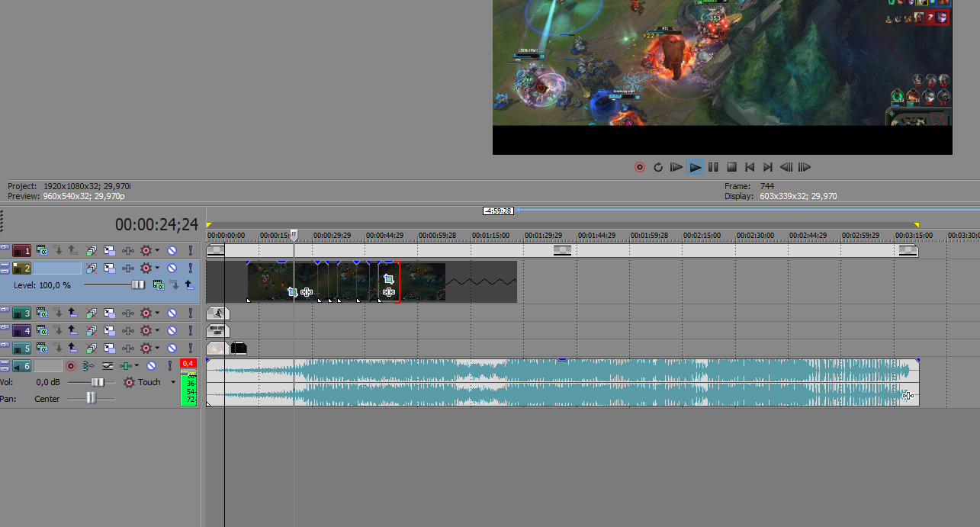
Task: Reset the red 0,4 peak indicator
Action: pos(188,364)
